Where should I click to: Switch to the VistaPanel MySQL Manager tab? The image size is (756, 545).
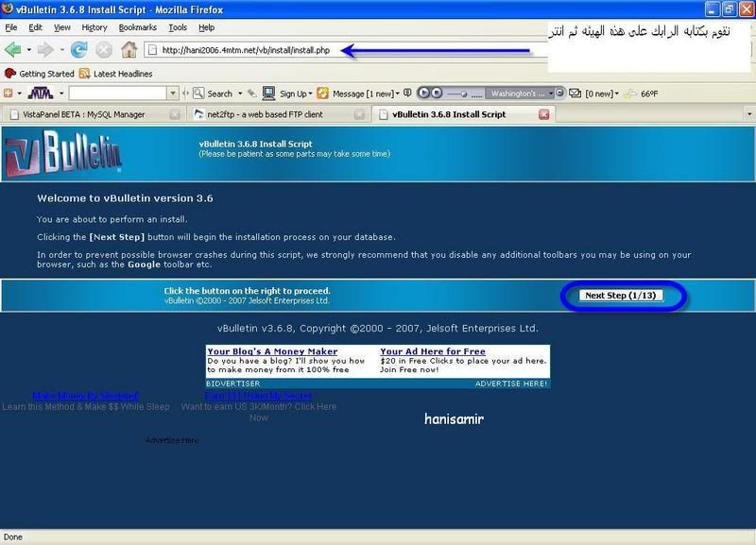point(90,114)
